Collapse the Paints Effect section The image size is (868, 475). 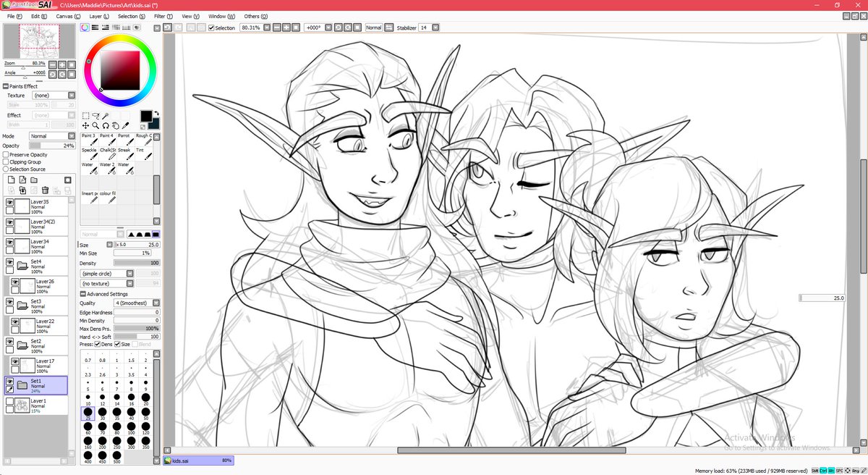[6, 86]
